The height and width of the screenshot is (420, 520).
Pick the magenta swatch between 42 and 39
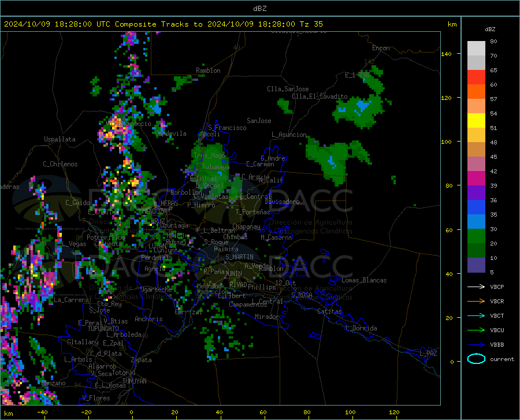[476, 179]
